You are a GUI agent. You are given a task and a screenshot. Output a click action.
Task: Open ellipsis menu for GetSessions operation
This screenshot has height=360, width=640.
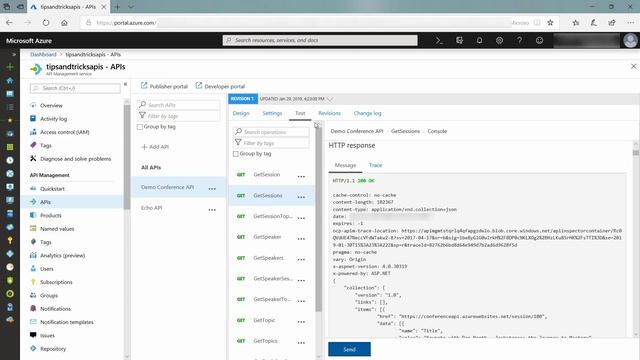(x=301, y=197)
